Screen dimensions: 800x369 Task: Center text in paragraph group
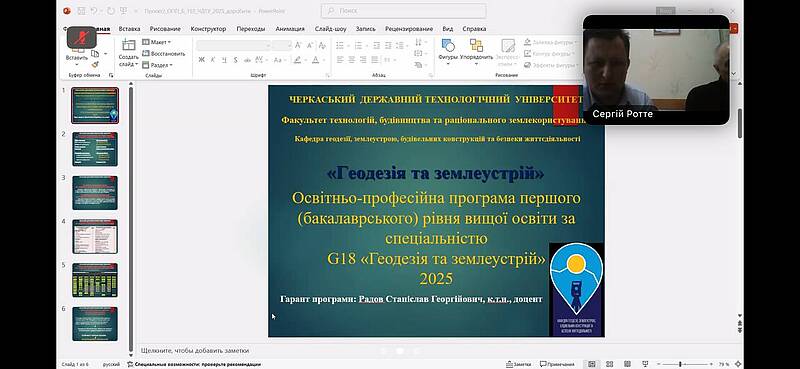click(x=352, y=60)
